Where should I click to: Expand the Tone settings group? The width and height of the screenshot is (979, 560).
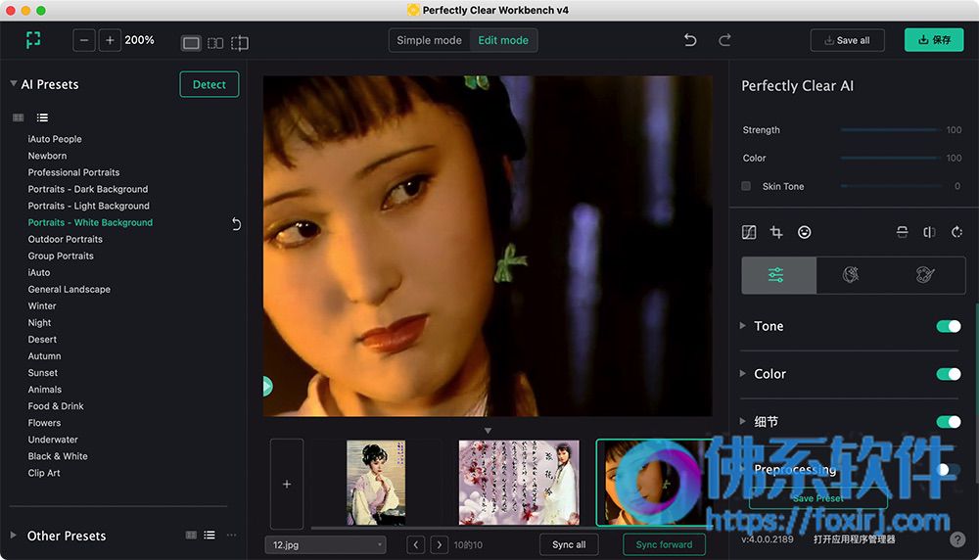click(x=743, y=326)
